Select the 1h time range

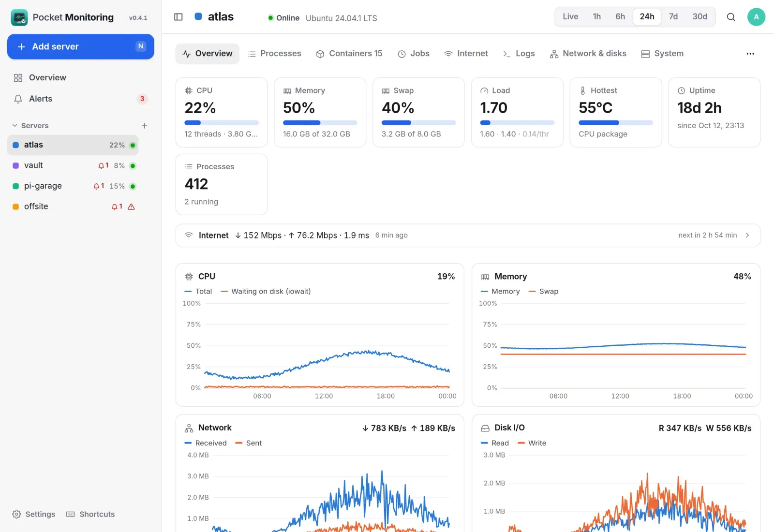pos(597,16)
